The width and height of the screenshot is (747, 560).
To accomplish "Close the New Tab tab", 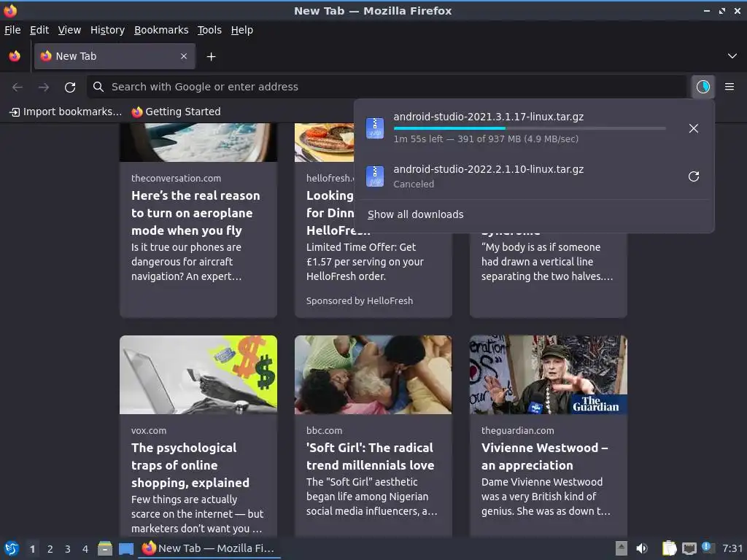I will (x=184, y=56).
